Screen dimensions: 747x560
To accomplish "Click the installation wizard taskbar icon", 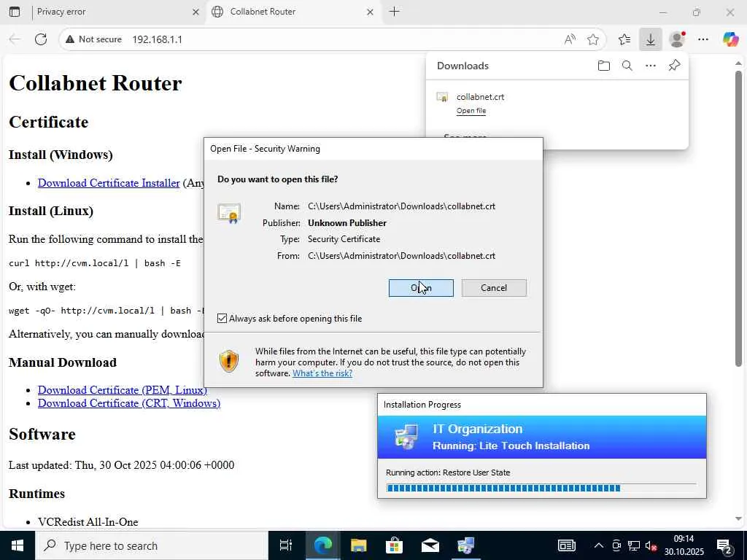I will 465,545.
